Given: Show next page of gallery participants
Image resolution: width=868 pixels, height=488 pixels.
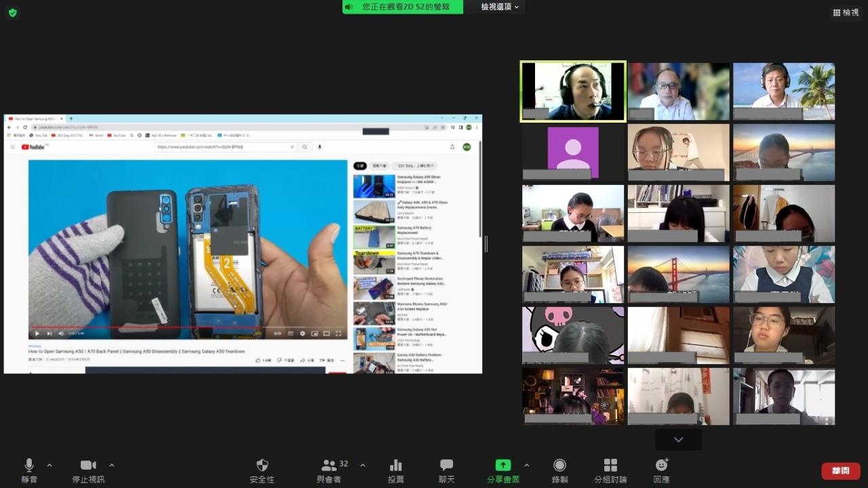Looking at the screenshot, I should pyautogui.click(x=678, y=439).
